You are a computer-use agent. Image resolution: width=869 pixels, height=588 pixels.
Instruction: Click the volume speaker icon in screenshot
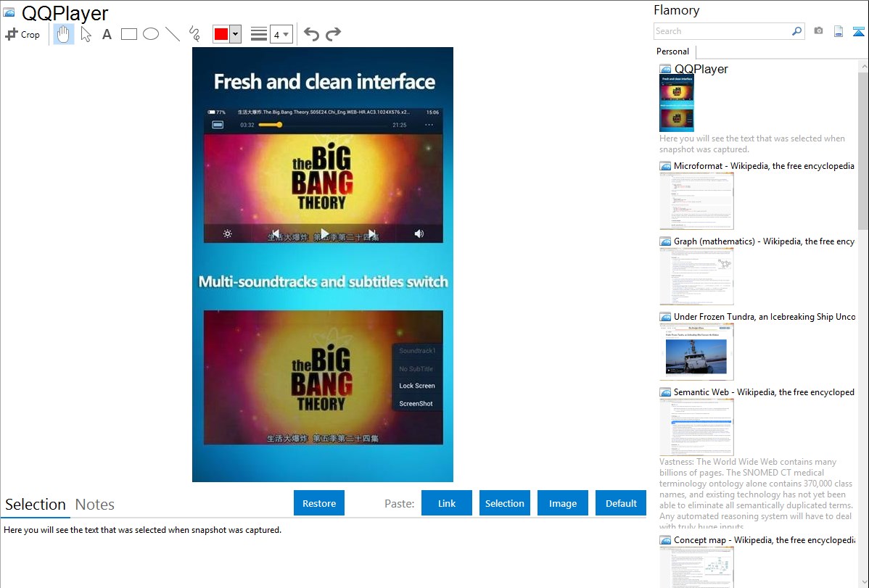coord(419,234)
